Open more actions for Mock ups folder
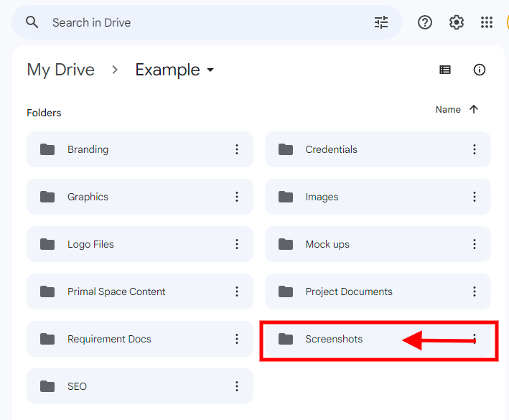This screenshot has width=509, height=420. (475, 244)
